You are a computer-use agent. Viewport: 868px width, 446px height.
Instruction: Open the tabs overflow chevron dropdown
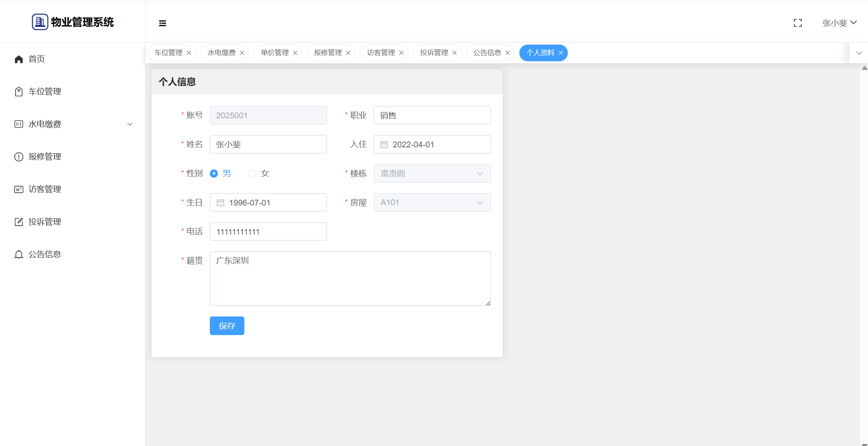(x=859, y=53)
